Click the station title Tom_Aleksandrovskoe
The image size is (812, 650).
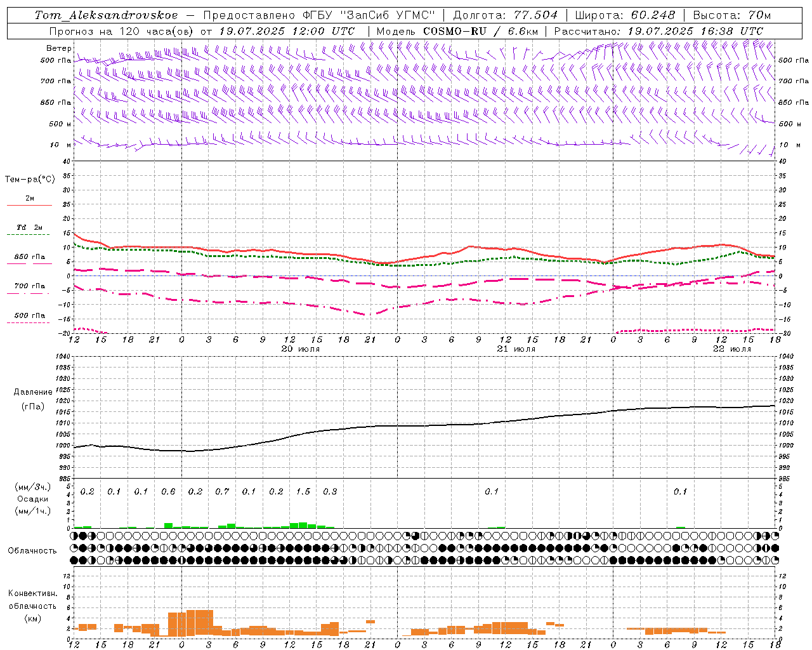point(107,15)
